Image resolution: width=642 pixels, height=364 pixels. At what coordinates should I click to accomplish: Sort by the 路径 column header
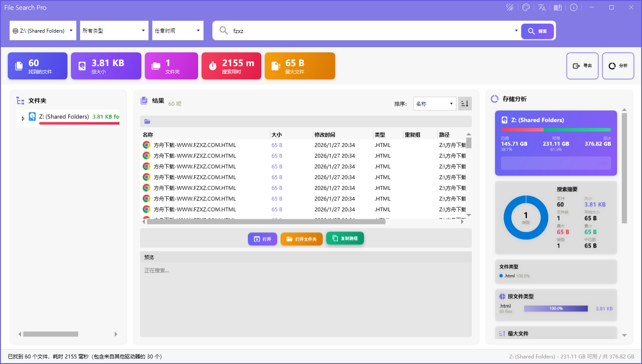coord(452,135)
